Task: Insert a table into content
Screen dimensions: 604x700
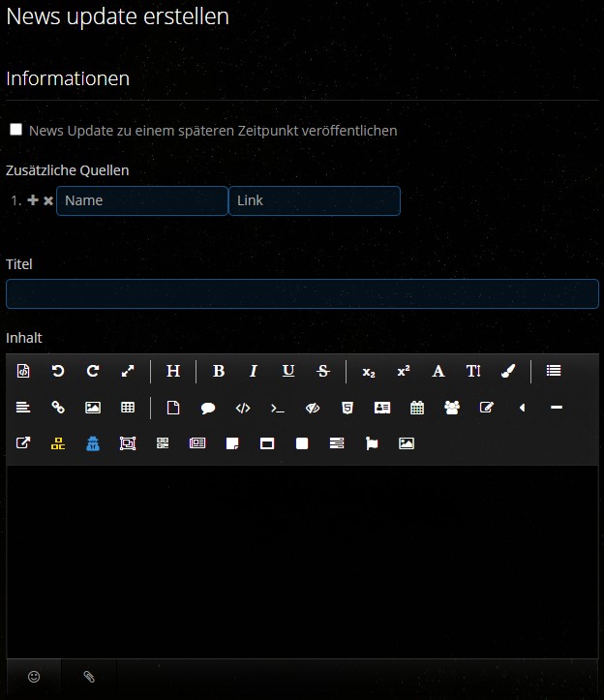Action: point(128,408)
